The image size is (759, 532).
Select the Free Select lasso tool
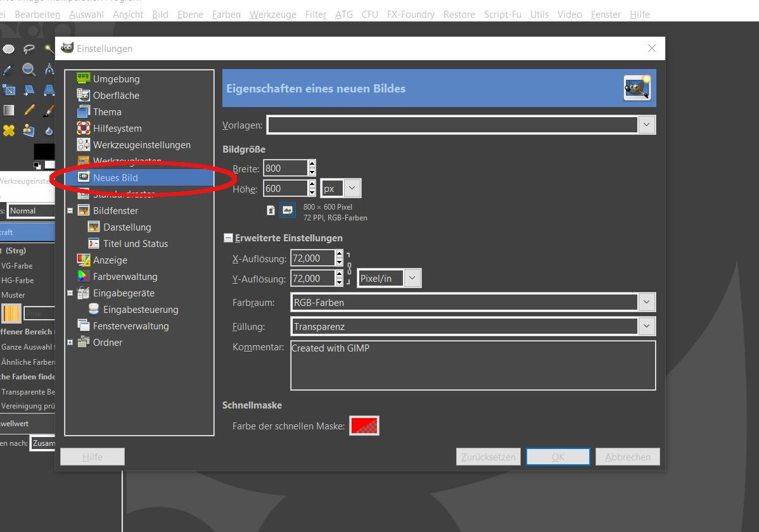pos(29,49)
